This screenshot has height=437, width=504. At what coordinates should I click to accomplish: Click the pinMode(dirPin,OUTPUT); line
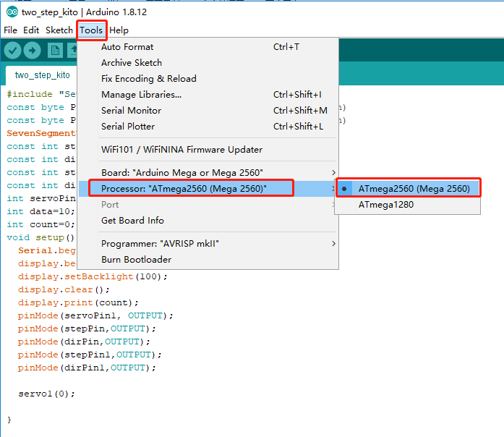coord(84,341)
